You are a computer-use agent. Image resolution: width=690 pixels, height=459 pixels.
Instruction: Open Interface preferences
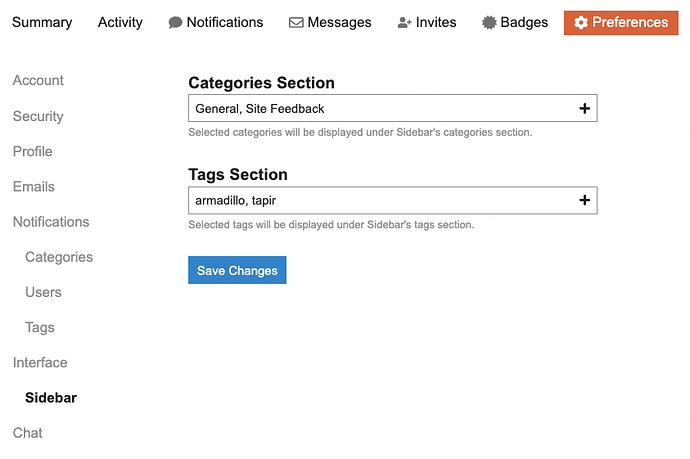(x=40, y=363)
